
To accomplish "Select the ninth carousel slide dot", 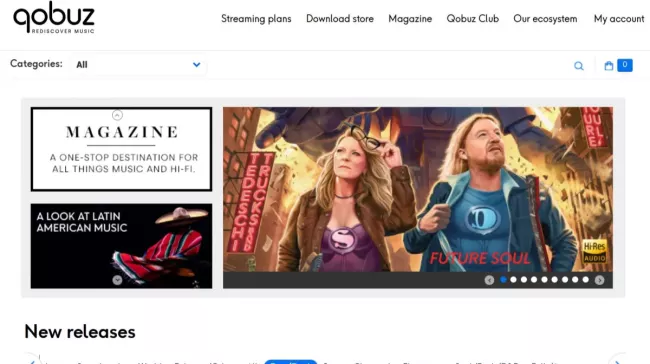I will (x=585, y=280).
